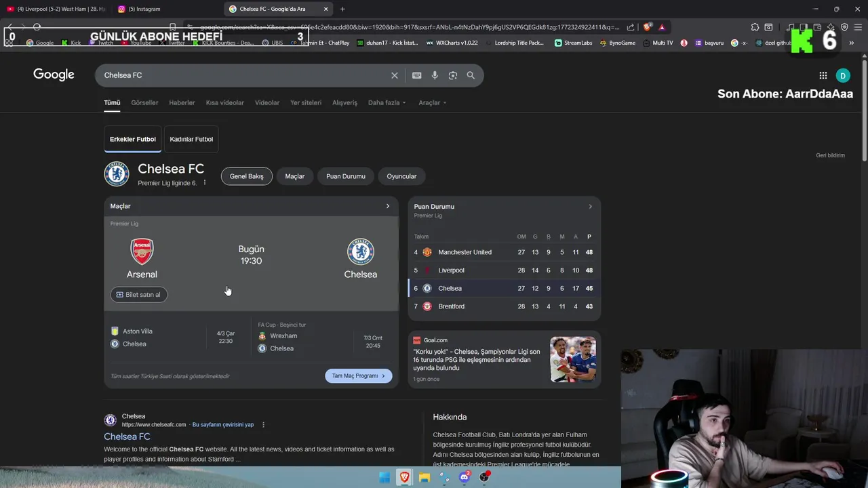Switch to the Liverpool West Ham browser tab

(x=56, y=9)
